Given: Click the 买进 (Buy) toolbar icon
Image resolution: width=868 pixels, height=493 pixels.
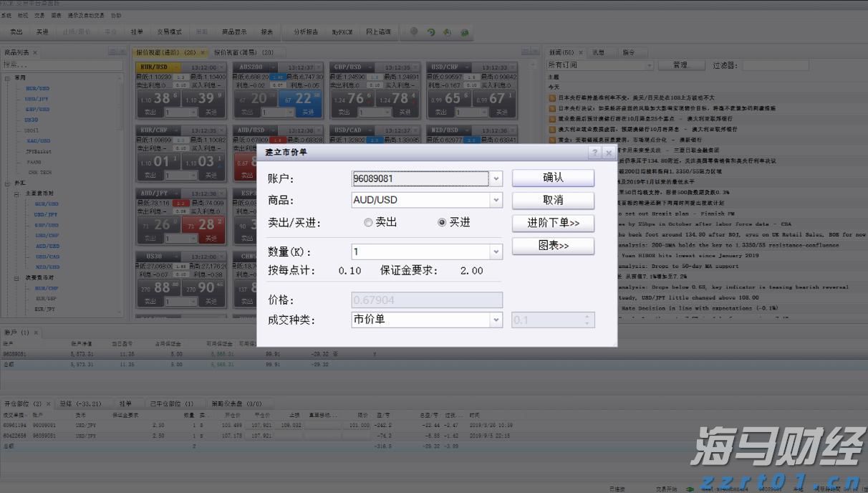Looking at the screenshot, I should 40,31.
